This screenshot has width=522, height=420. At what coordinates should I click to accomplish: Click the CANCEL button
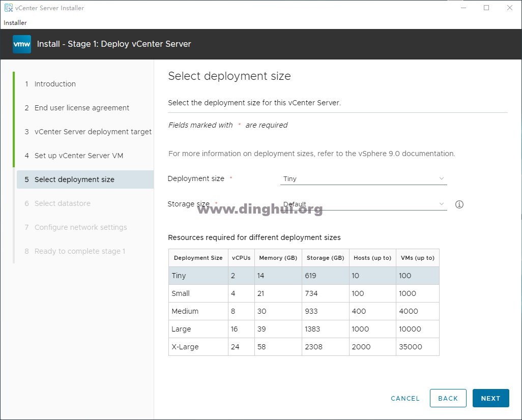(x=405, y=398)
